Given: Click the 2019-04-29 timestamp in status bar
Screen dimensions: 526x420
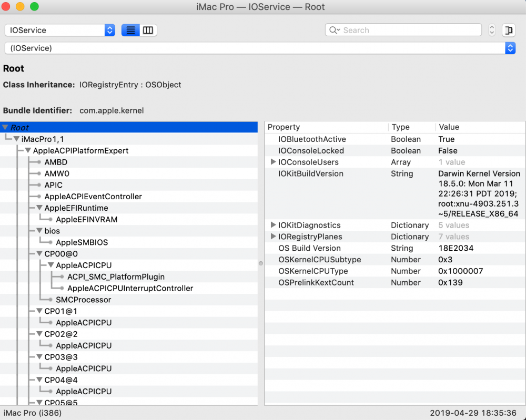Looking at the screenshot, I should click(473, 413).
